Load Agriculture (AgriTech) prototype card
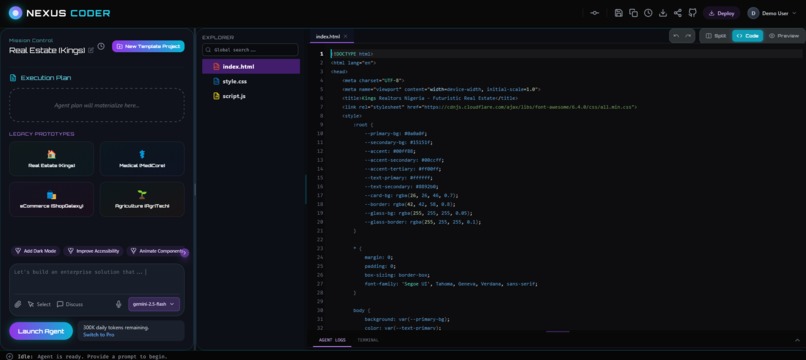 pyautogui.click(x=142, y=199)
